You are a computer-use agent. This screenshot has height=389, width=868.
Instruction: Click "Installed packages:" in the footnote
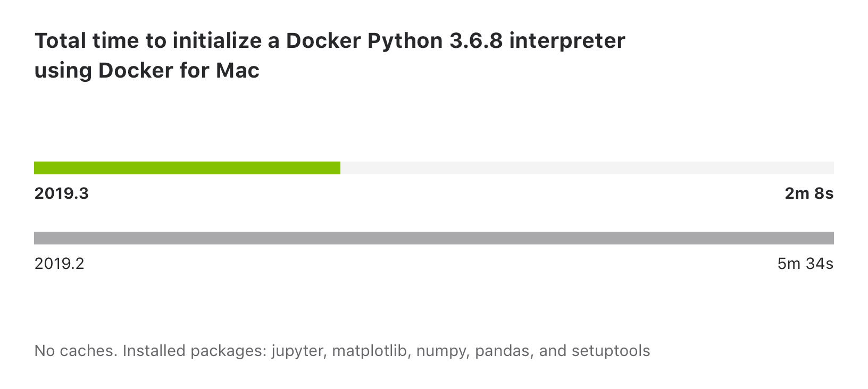pos(194,351)
